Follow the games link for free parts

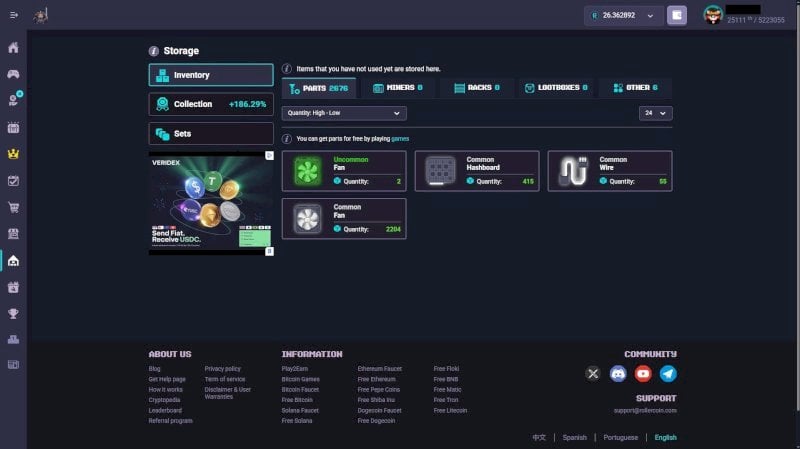(400, 139)
